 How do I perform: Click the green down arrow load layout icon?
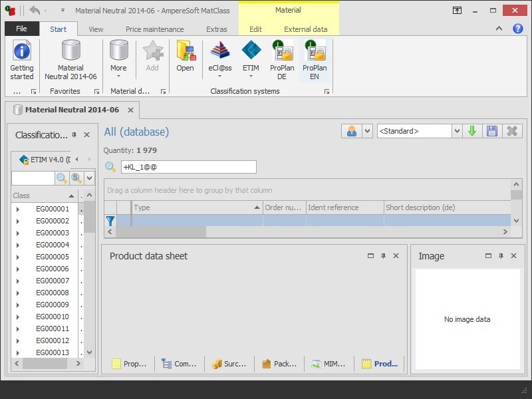point(472,131)
